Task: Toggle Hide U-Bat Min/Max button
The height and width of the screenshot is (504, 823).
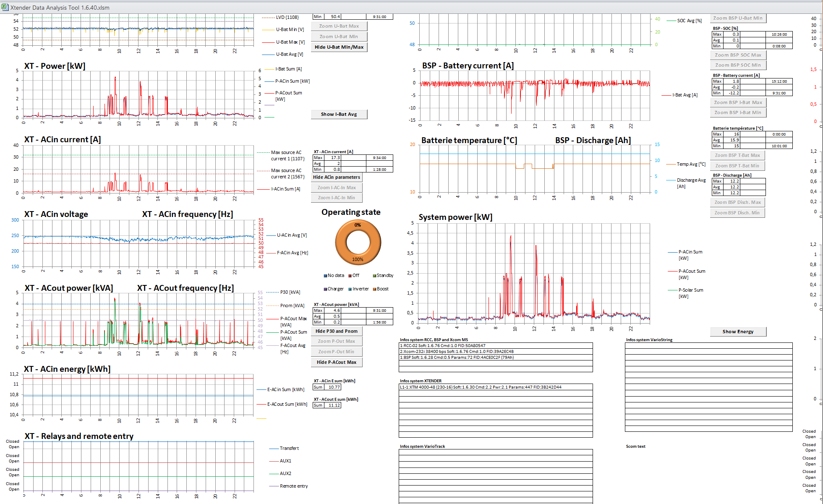Action: (339, 47)
